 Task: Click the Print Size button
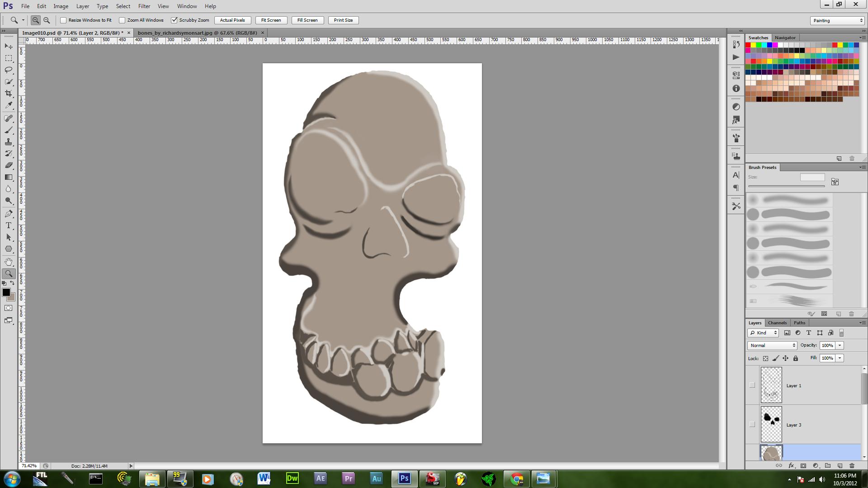click(x=343, y=20)
